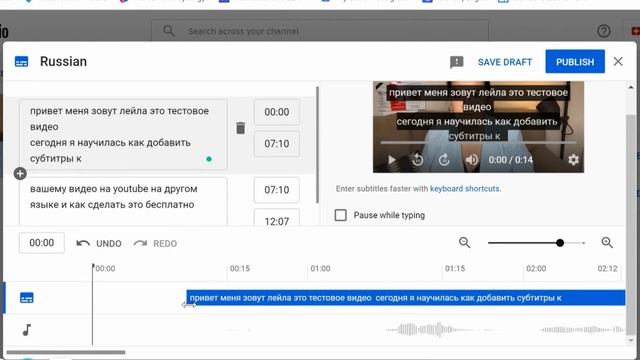
Task: Click the caption track icon in timeline
Action: 27,298
